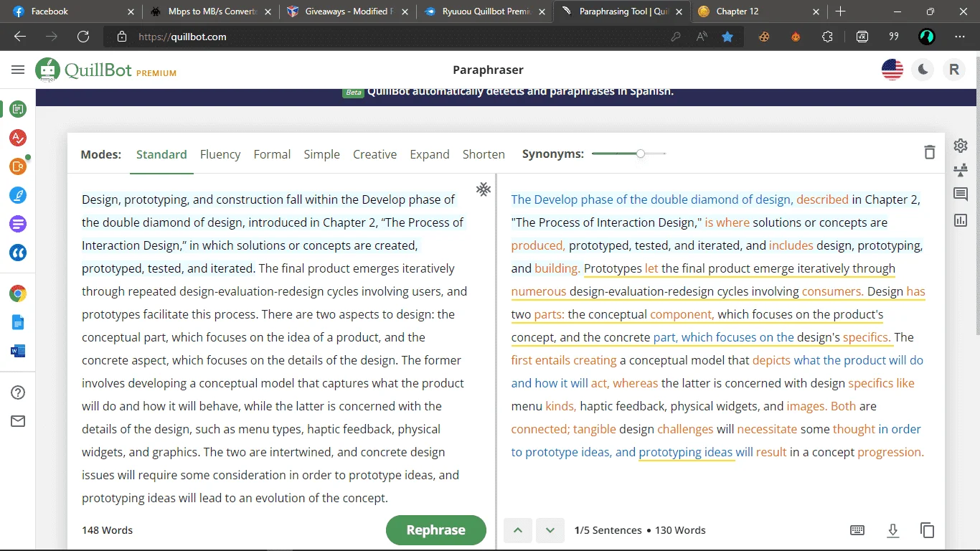Open Help Center question mark icon
Image resolution: width=980 pixels, height=551 pixels.
pyautogui.click(x=19, y=392)
